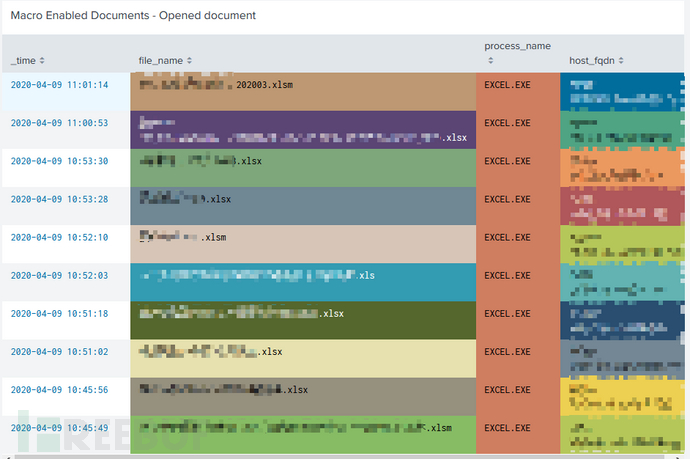Click the host_fqdn sort arrow icon
Viewport: 690px width, 459px height.
(621, 61)
